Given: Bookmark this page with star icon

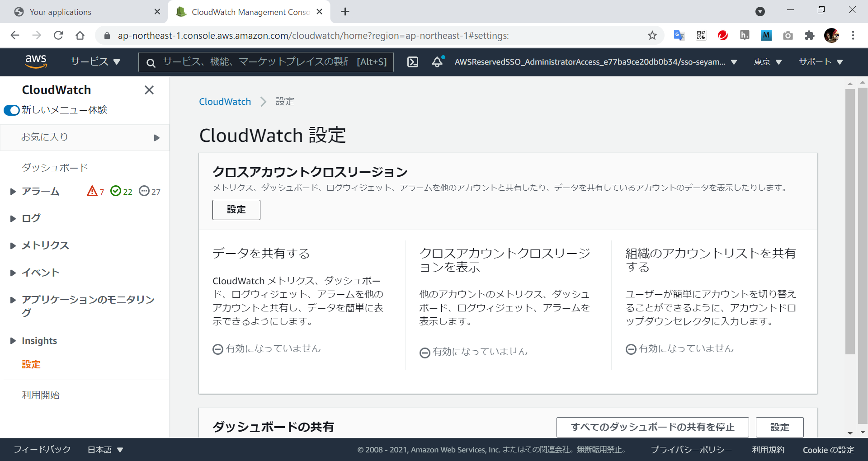Looking at the screenshot, I should point(652,35).
